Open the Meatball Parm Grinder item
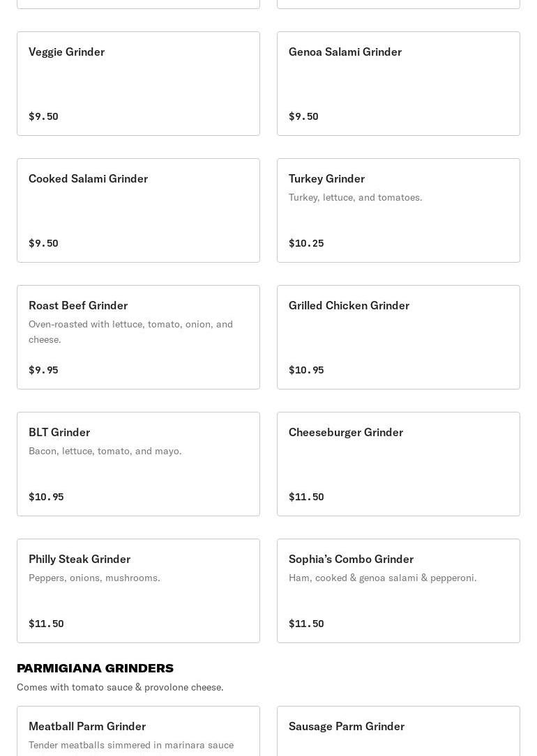 tap(138, 732)
